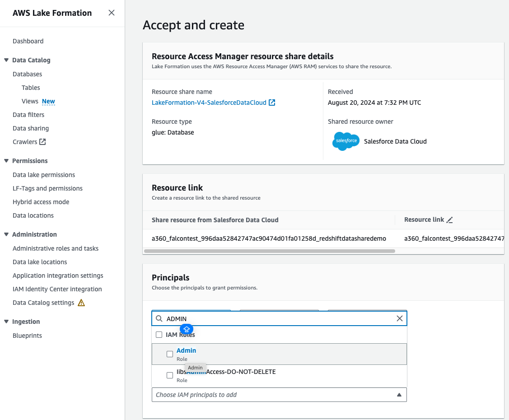Screen dimensions: 509x420
Task: Collapse the Permissions section
Action: pyautogui.click(x=6, y=161)
